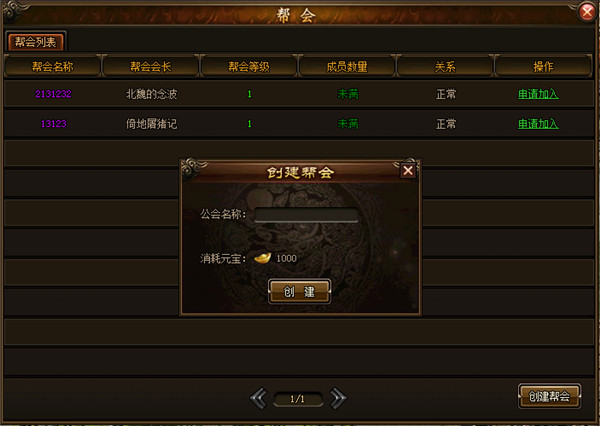Click the 公会名称 input field
The height and width of the screenshot is (426, 600).
(x=307, y=215)
